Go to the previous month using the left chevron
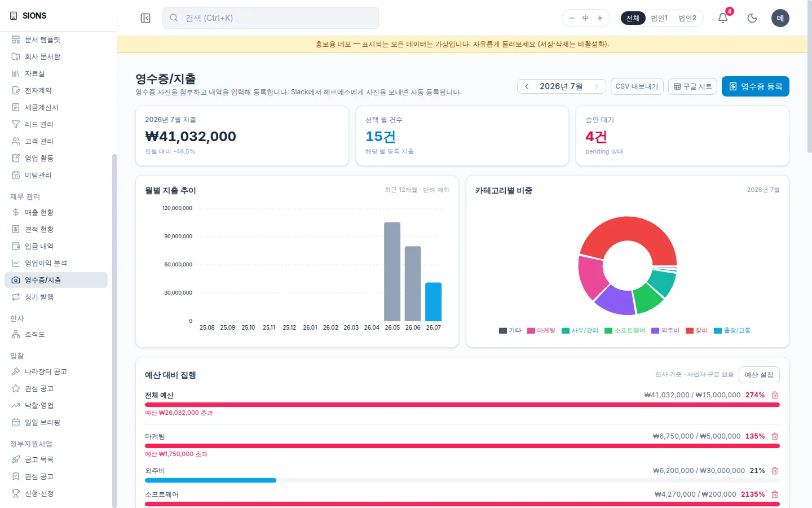812x508 pixels. pyautogui.click(x=527, y=86)
